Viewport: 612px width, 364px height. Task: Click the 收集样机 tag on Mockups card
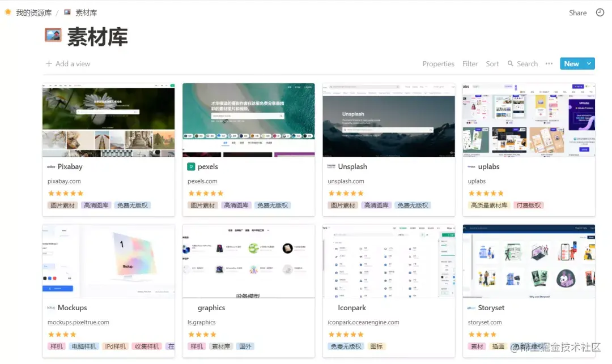click(x=147, y=346)
